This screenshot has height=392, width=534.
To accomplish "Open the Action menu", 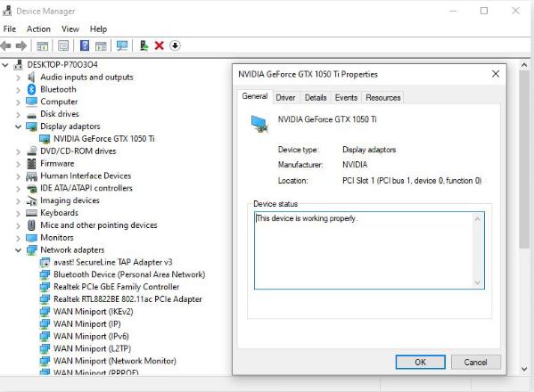I will point(38,29).
